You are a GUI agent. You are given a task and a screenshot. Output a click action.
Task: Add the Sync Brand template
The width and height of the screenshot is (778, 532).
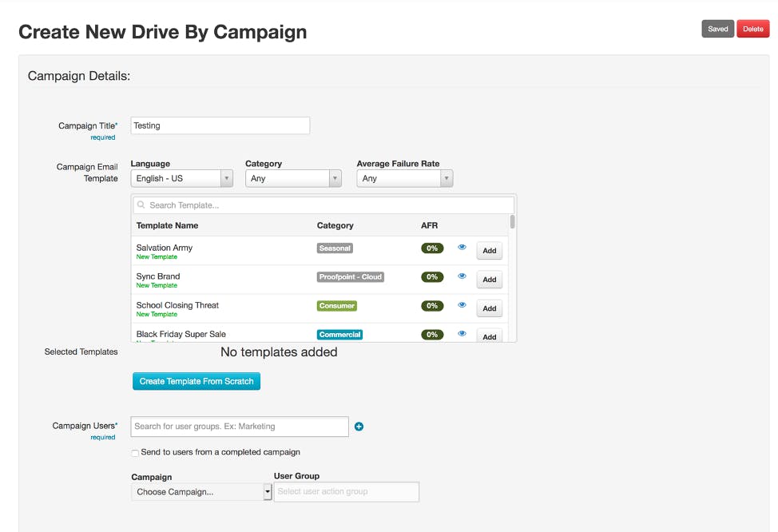[x=489, y=280]
